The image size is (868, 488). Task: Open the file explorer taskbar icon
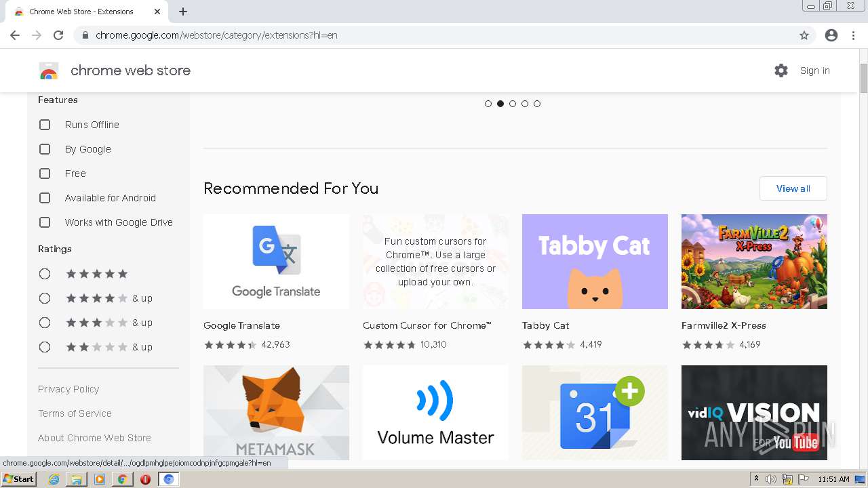pos(77,479)
